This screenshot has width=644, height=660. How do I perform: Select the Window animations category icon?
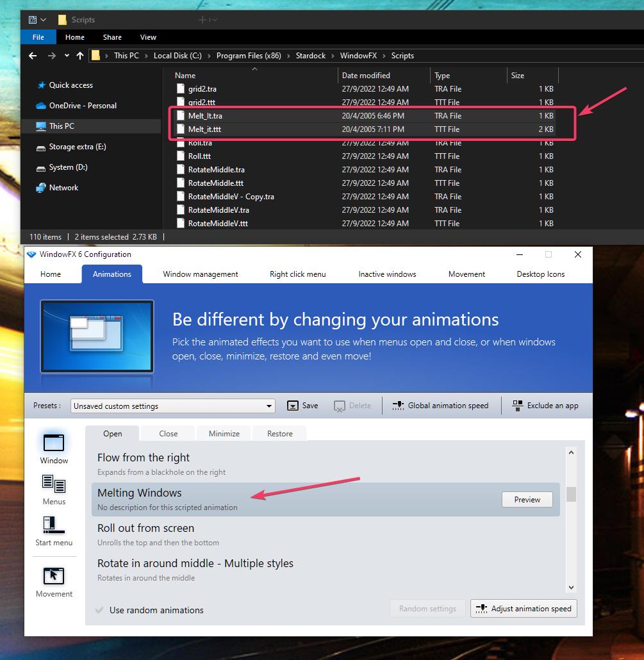click(54, 443)
